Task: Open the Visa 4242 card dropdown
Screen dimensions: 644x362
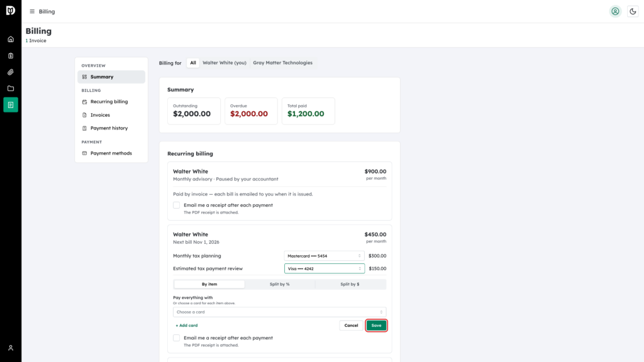Action: click(x=325, y=268)
